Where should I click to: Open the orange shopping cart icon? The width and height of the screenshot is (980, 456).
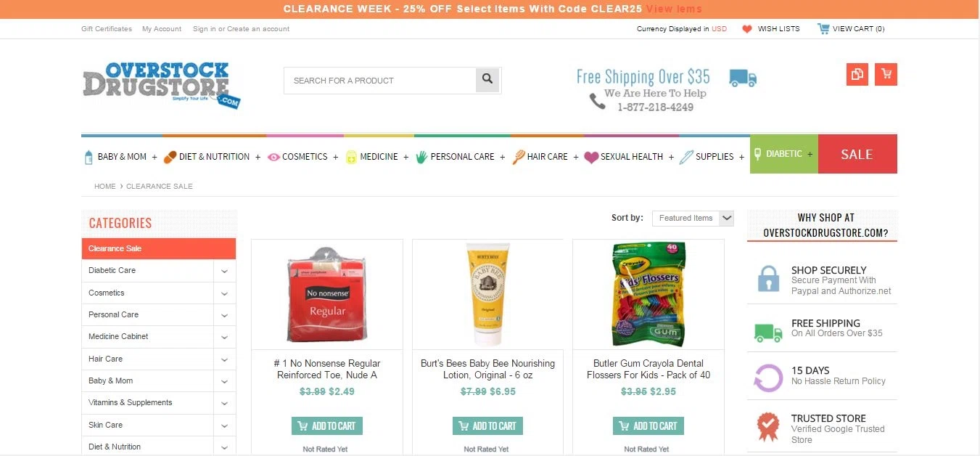pos(886,74)
